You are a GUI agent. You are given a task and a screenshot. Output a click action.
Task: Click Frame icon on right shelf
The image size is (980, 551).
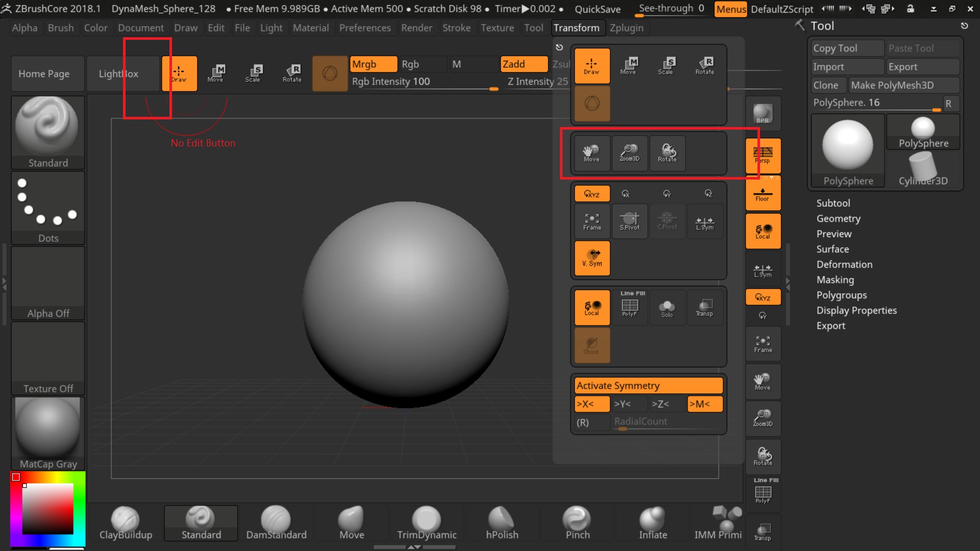coord(763,344)
